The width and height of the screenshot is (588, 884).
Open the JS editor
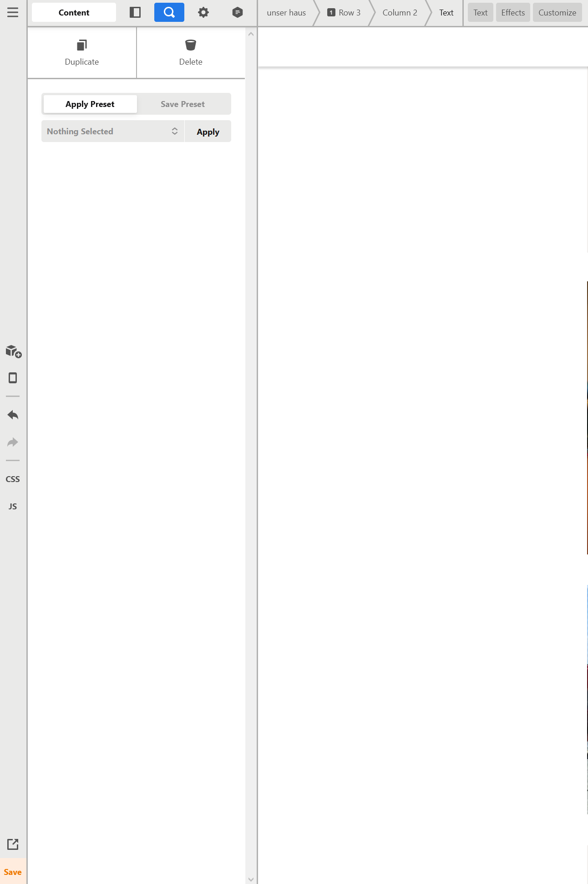[x=13, y=506]
